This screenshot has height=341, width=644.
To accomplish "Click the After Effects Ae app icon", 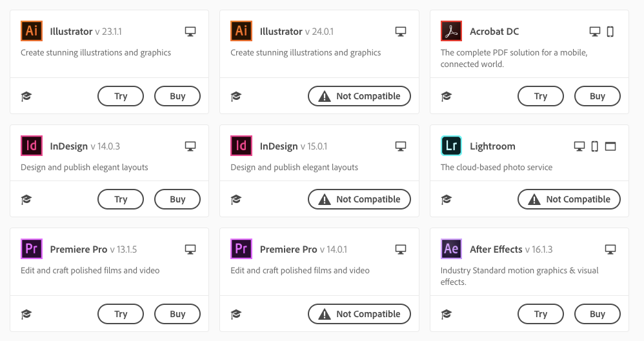I will click(x=451, y=249).
